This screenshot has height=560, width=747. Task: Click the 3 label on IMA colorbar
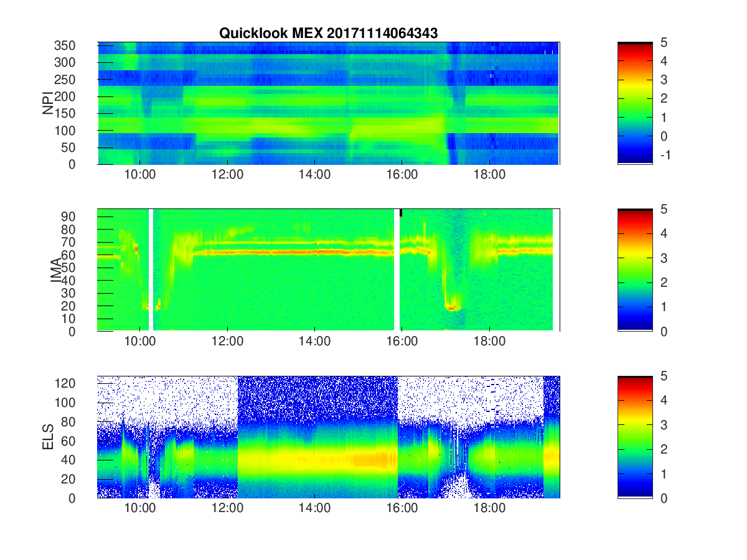(663, 258)
